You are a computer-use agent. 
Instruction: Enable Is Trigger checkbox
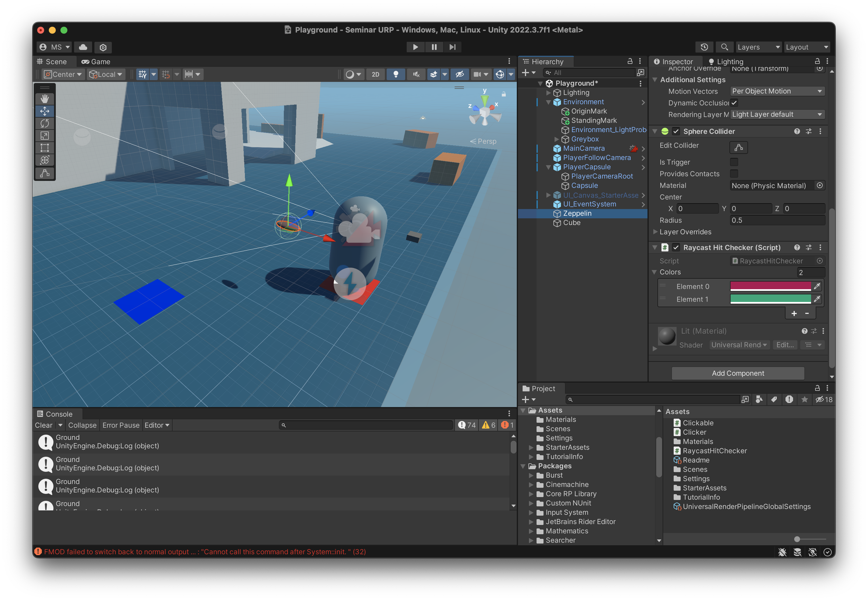[x=734, y=162]
